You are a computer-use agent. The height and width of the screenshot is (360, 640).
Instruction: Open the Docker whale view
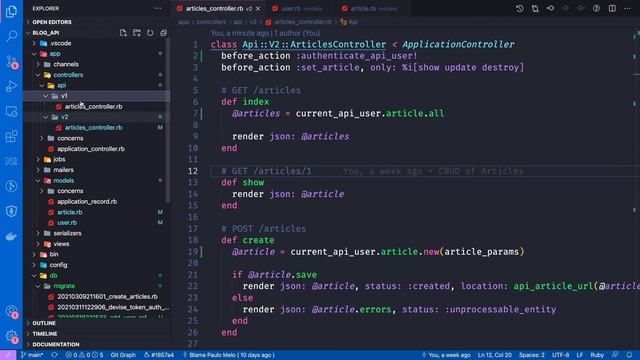[11, 236]
